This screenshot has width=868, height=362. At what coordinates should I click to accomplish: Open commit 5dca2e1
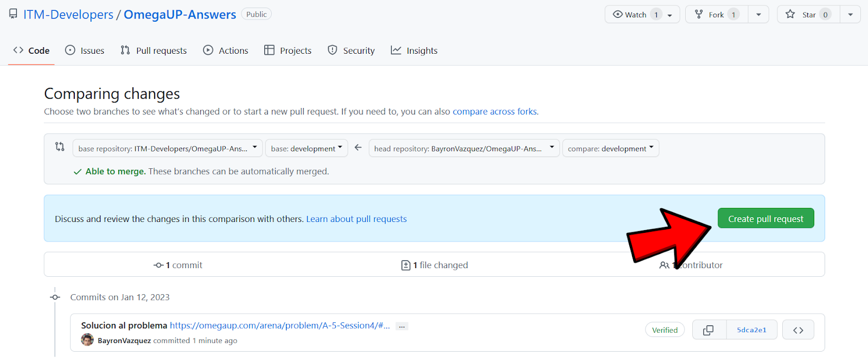point(751,330)
